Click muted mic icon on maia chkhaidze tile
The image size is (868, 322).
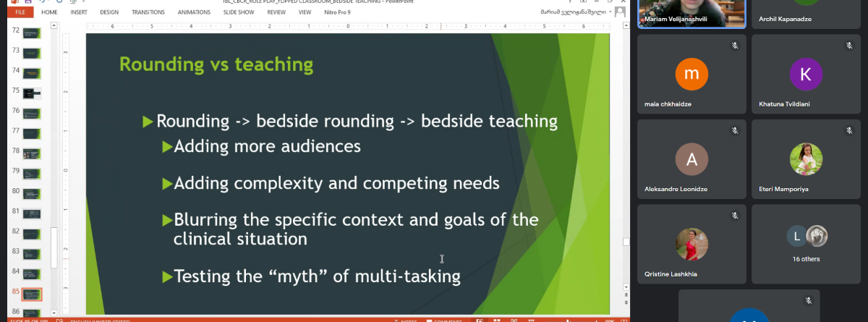735,45
